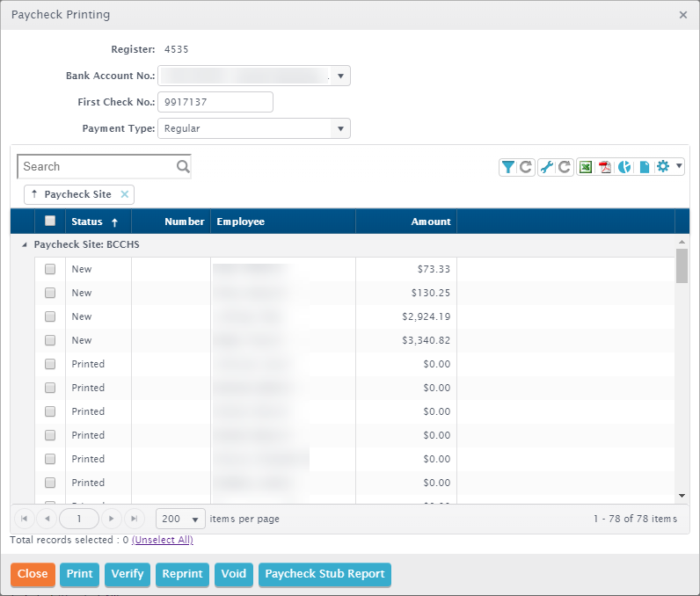
Task: Toggle the select-all header checkbox
Action: tap(50, 222)
